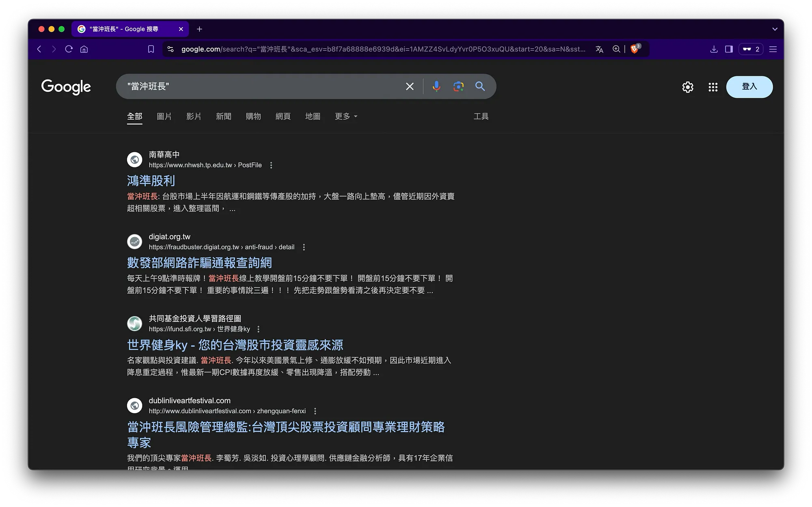The height and width of the screenshot is (507, 812).
Task: Select the 全部 results tab
Action: [x=134, y=117]
